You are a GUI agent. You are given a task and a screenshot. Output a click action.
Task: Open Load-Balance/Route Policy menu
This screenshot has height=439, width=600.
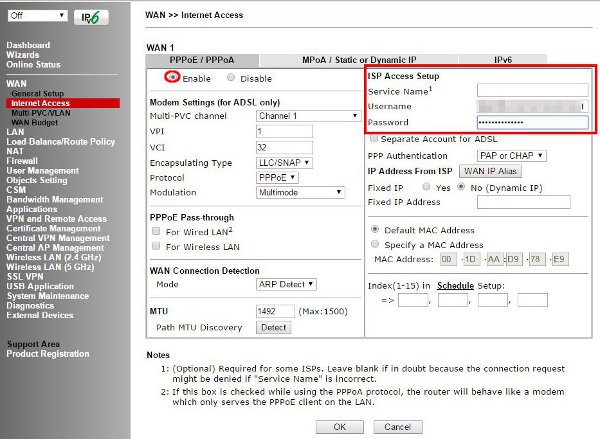(60, 142)
